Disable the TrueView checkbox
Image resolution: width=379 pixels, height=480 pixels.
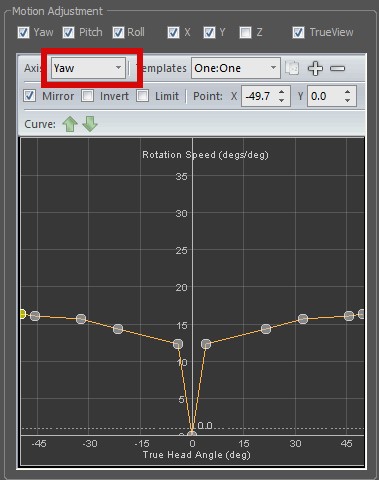tap(298, 33)
